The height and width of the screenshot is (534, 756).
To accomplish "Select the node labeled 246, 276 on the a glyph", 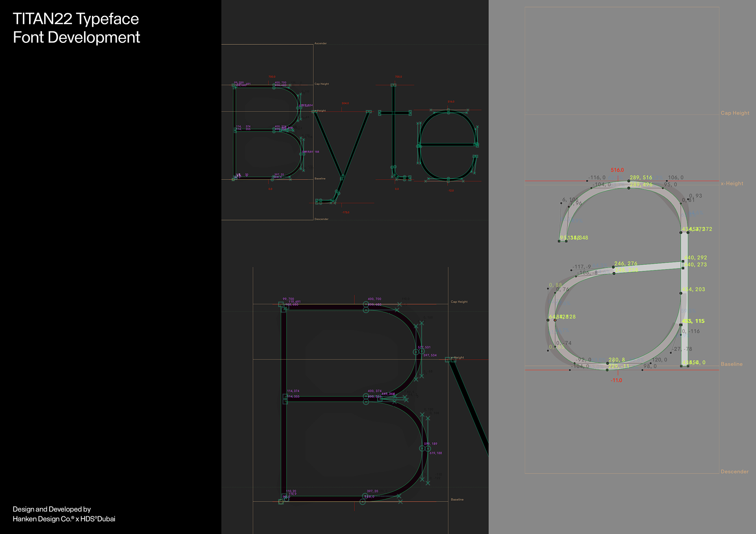I will pyautogui.click(x=613, y=267).
